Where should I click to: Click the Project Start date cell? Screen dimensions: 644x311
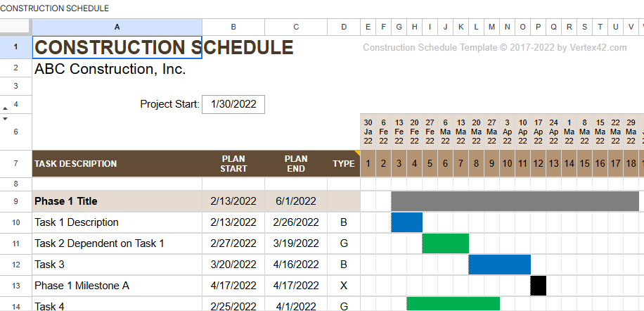click(233, 104)
